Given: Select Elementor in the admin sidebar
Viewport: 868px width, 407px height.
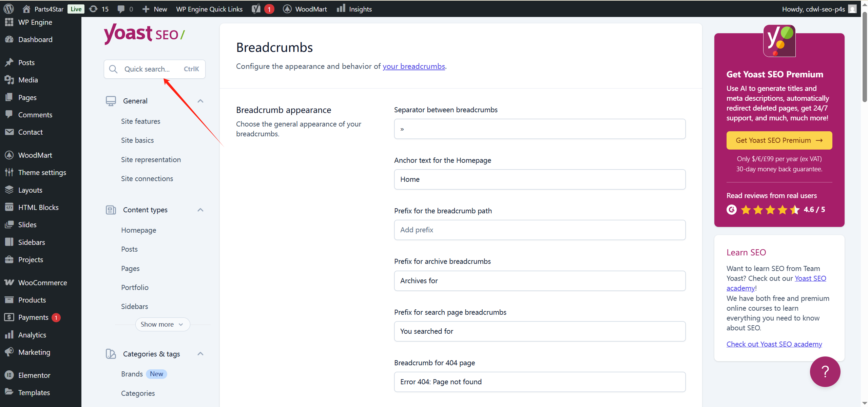Looking at the screenshot, I should pos(34,375).
